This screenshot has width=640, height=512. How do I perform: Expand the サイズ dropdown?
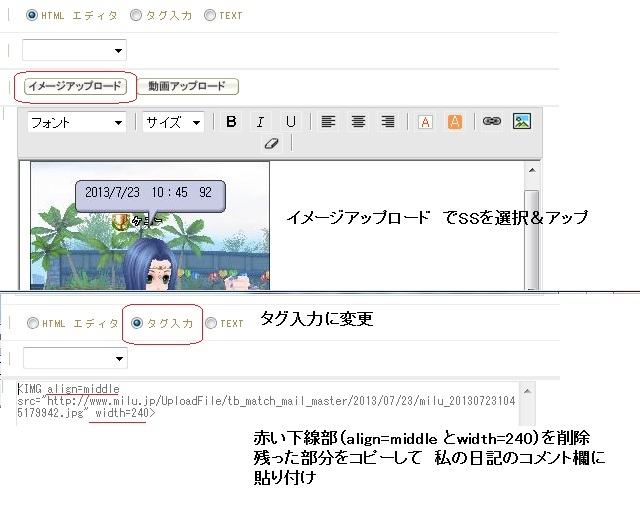[172, 122]
